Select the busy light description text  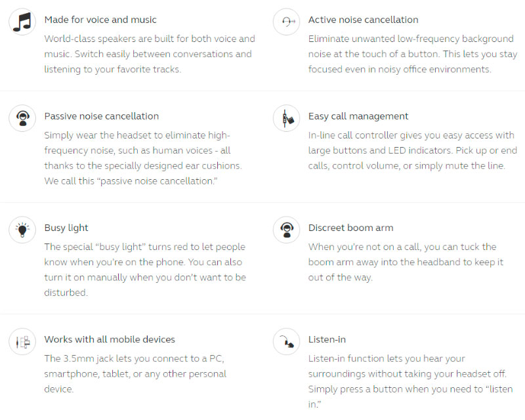point(145,270)
